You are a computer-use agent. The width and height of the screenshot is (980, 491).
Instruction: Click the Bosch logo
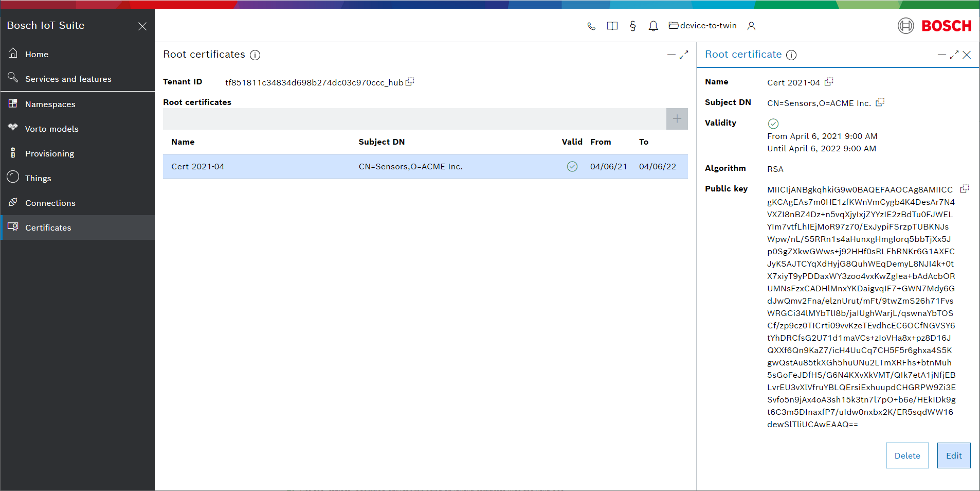click(x=934, y=26)
